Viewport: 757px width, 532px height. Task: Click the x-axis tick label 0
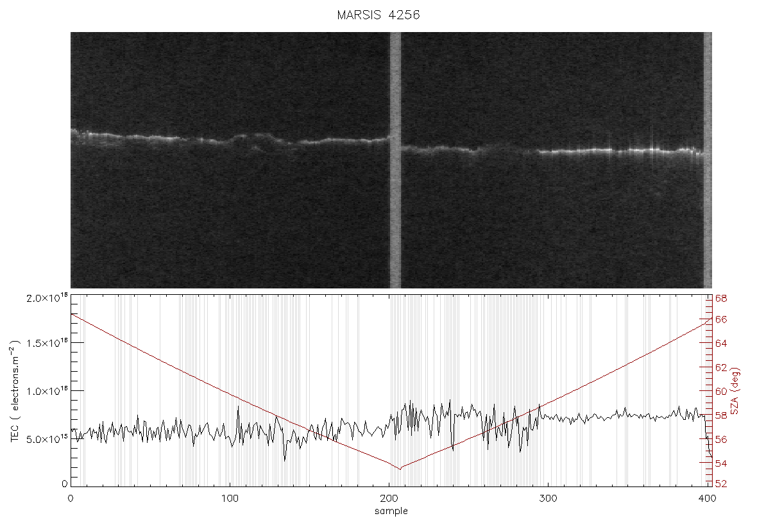pos(71,499)
